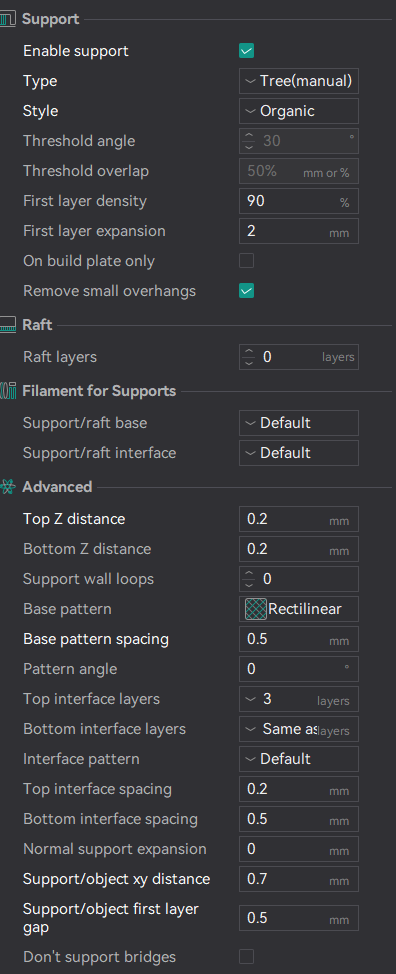
Task: Click the Rectilinear pattern crosshatch icon
Action: click(255, 609)
